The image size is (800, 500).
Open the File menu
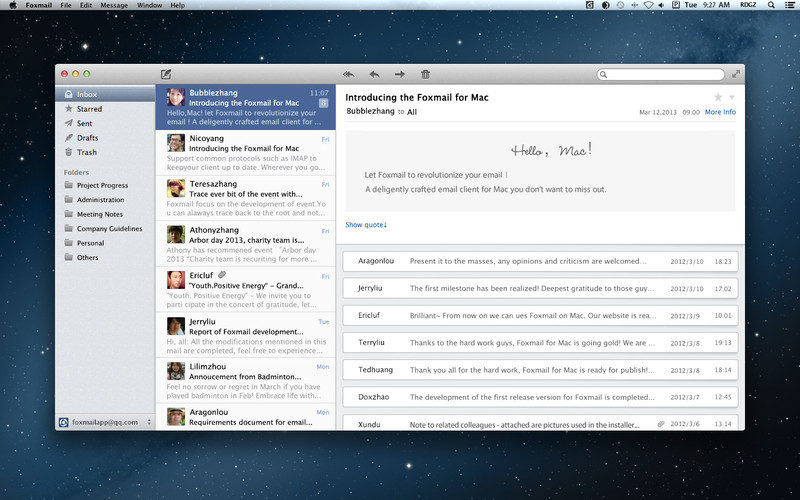pyautogui.click(x=66, y=5)
